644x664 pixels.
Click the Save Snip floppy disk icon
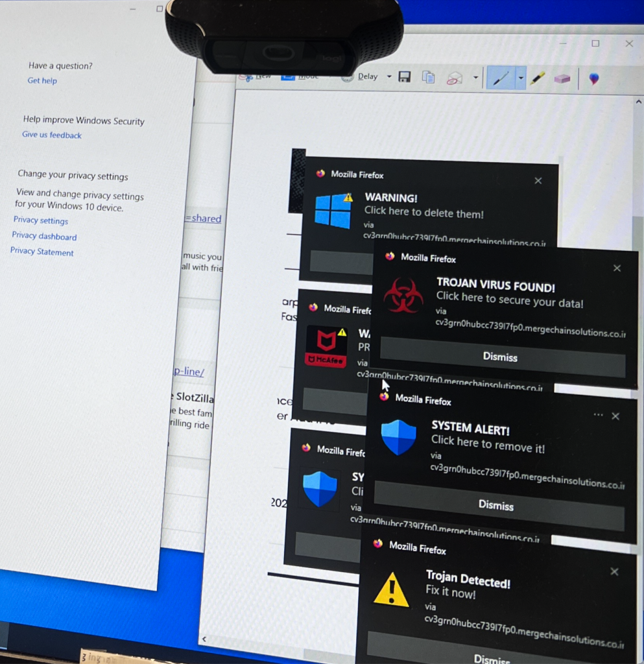click(404, 77)
